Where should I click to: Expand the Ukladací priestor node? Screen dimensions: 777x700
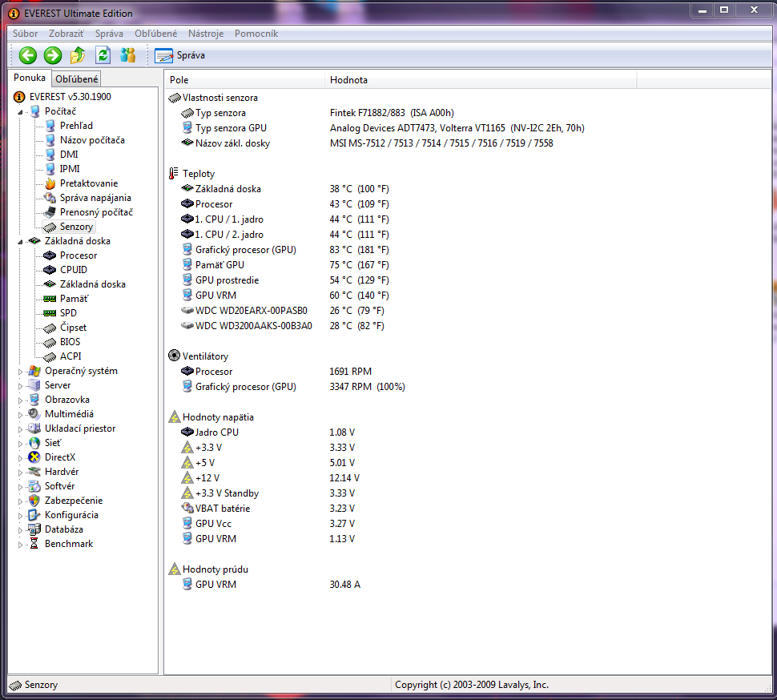(20, 429)
